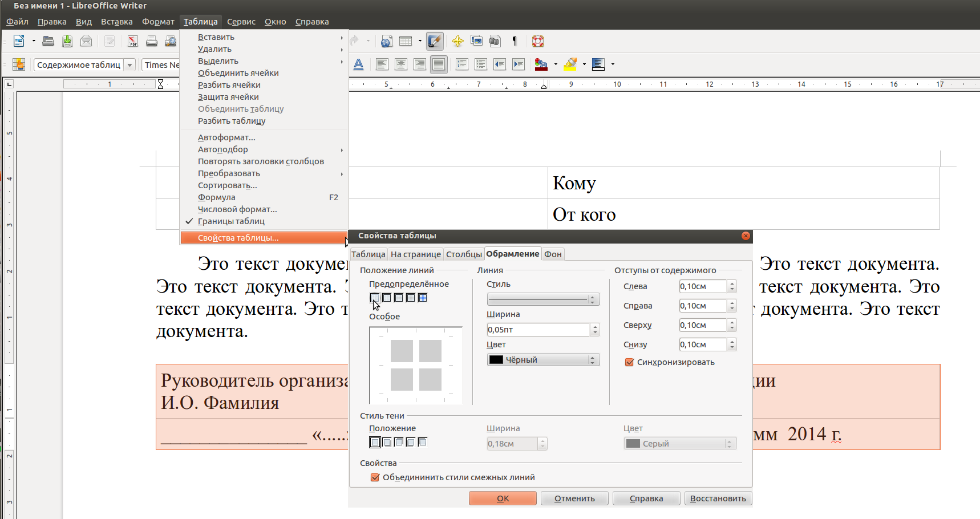
Task: Toggle Объединить стили смежных линий checkbox
Action: pos(375,477)
